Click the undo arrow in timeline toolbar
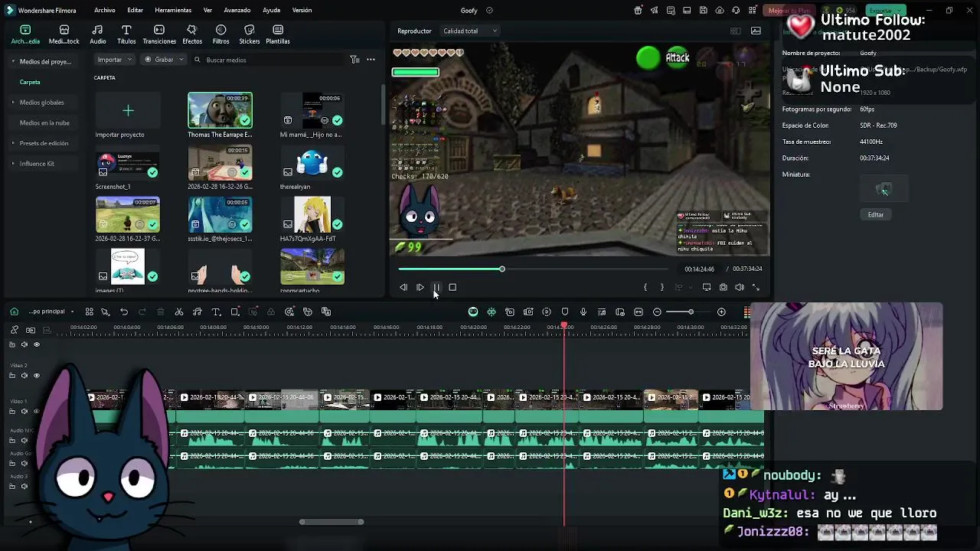 coord(124,311)
